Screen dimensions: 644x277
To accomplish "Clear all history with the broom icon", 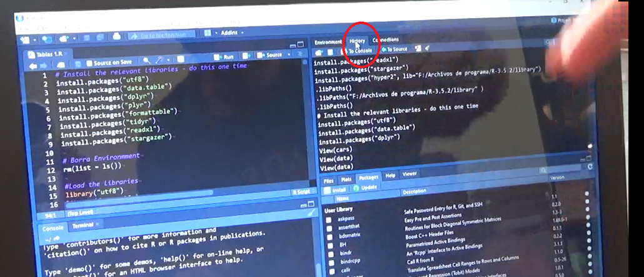I will tap(427, 48).
